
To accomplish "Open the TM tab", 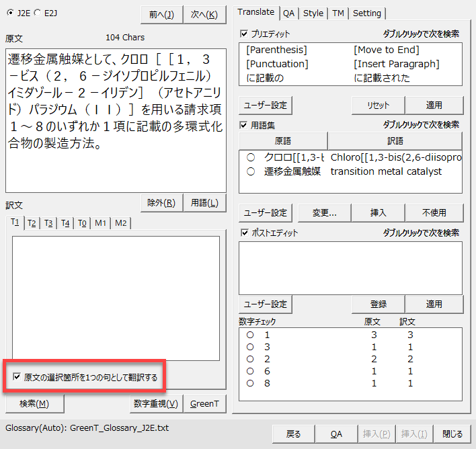I will (338, 13).
